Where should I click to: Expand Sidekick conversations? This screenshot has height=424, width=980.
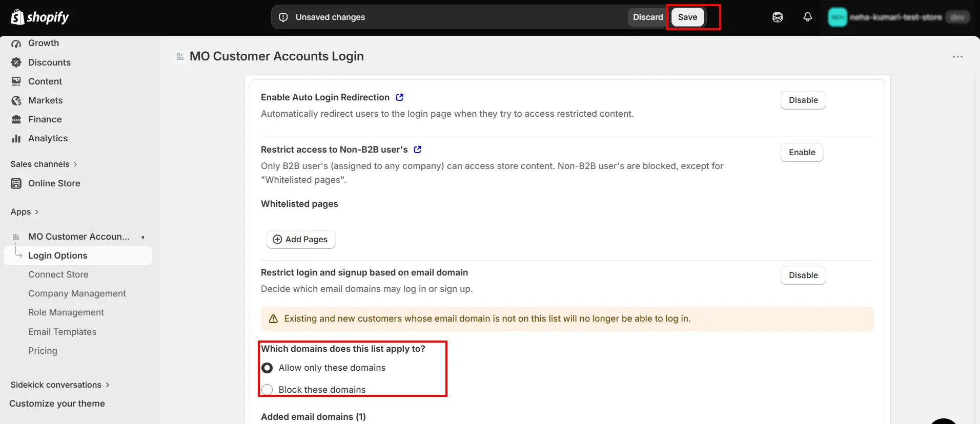(x=60, y=385)
